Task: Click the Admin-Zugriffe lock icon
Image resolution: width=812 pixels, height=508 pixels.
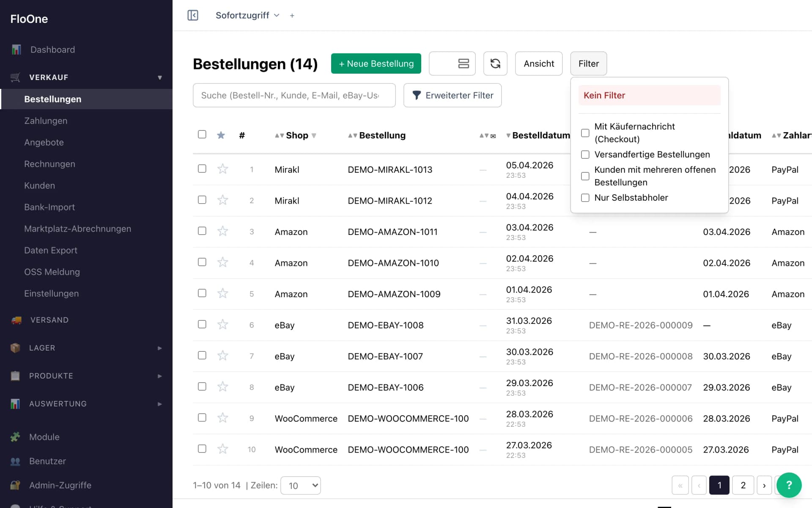Action: tap(15, 485)
